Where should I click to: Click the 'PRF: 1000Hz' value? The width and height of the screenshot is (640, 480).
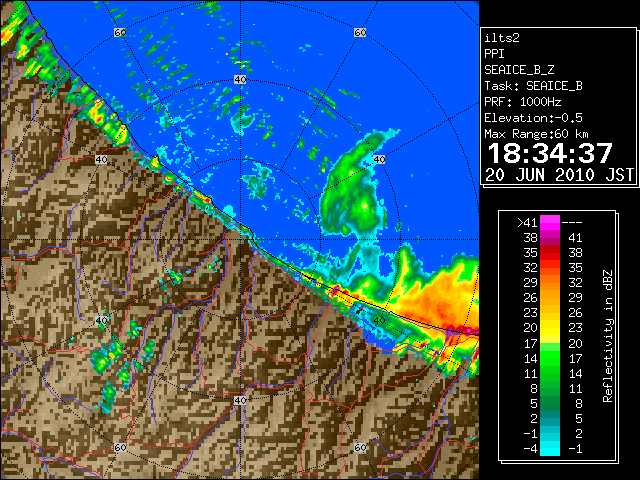coord(523,102)
